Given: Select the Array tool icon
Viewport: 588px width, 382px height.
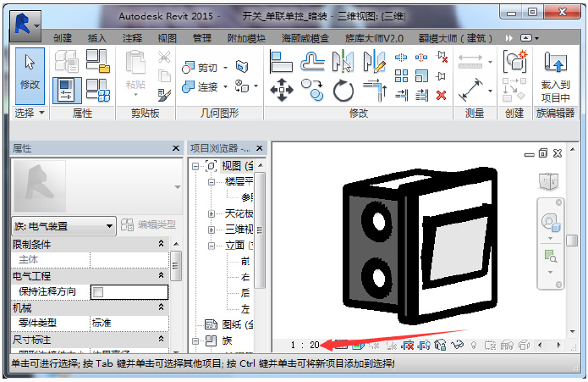Looking at the screenshot, I should (x=401, y=75).
